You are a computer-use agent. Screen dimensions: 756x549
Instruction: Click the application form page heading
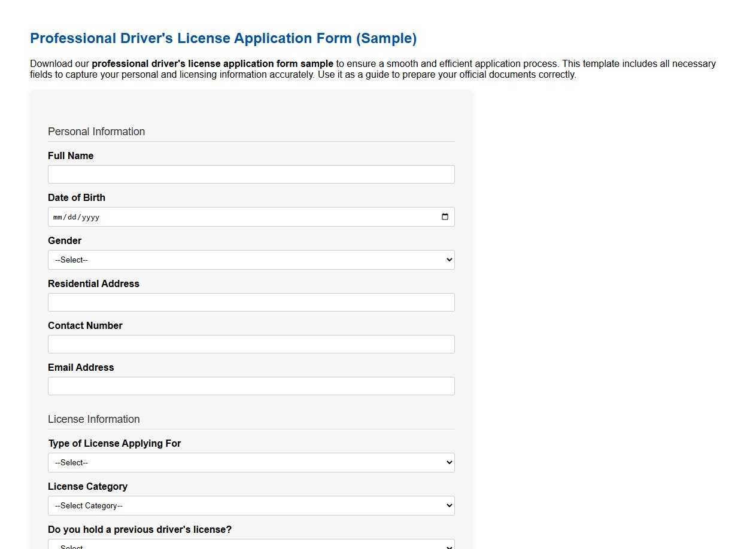(223, 38)
